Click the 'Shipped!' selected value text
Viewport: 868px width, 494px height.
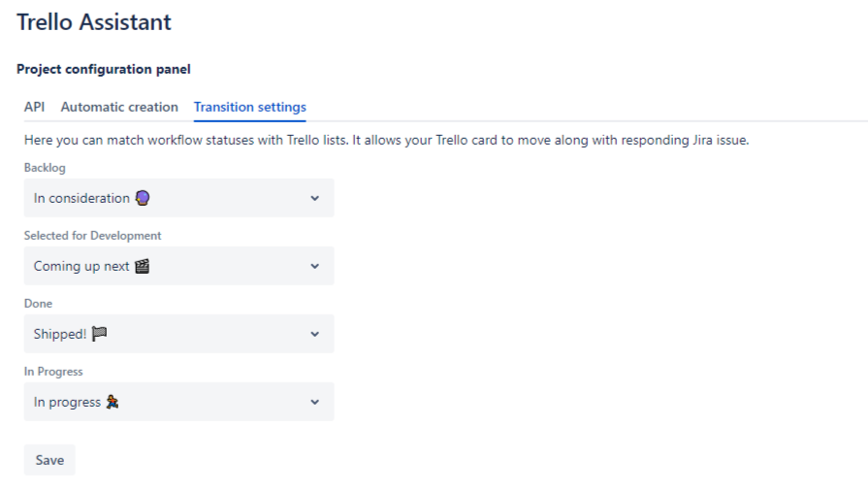(60, 334)
